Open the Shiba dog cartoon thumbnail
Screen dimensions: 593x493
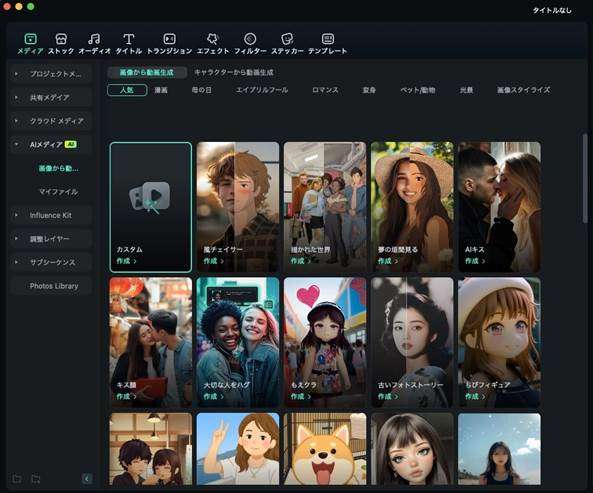pyautogui.click(x=325, y=449)
